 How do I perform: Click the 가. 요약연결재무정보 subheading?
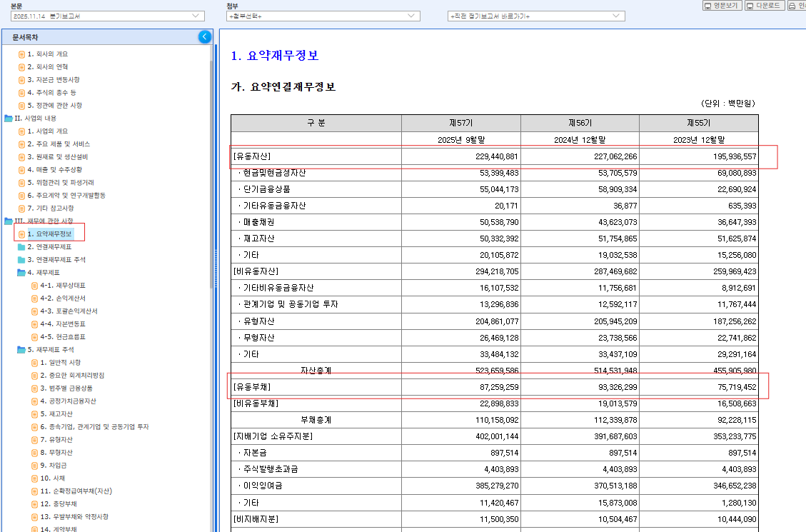(283, 87)
